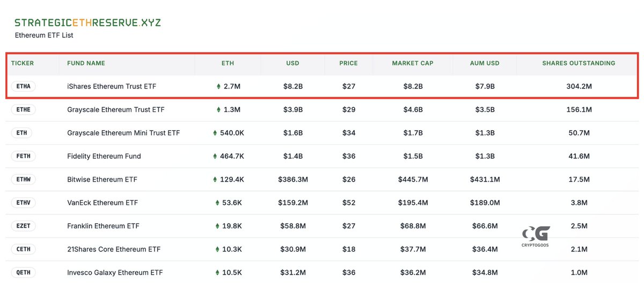Viewport: 644px width, 291px height.
Task: Select Franklin Ethereum ETF fund name
Action: (x=103, y=226)
